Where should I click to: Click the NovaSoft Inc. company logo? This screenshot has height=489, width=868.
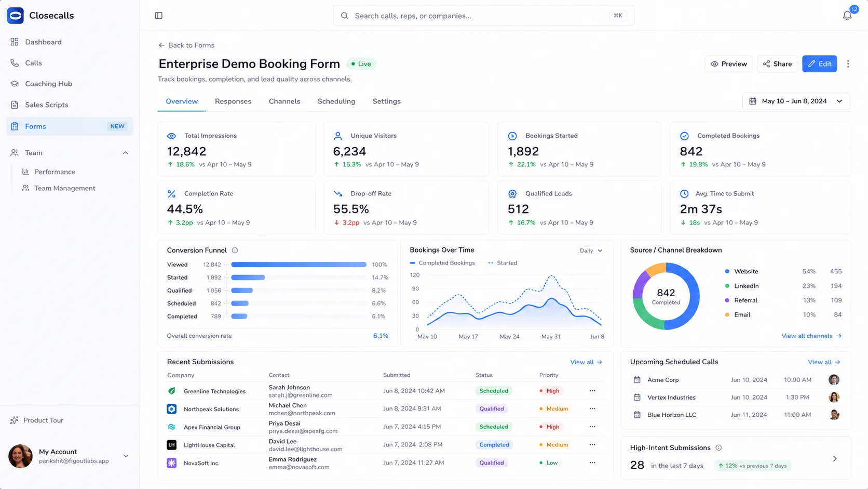pos(171,462)
